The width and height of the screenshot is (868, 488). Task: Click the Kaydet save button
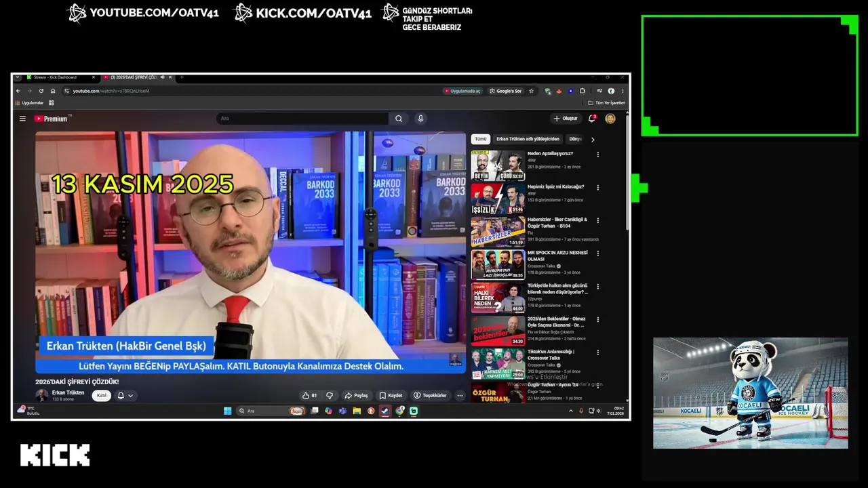coord(391,395)
